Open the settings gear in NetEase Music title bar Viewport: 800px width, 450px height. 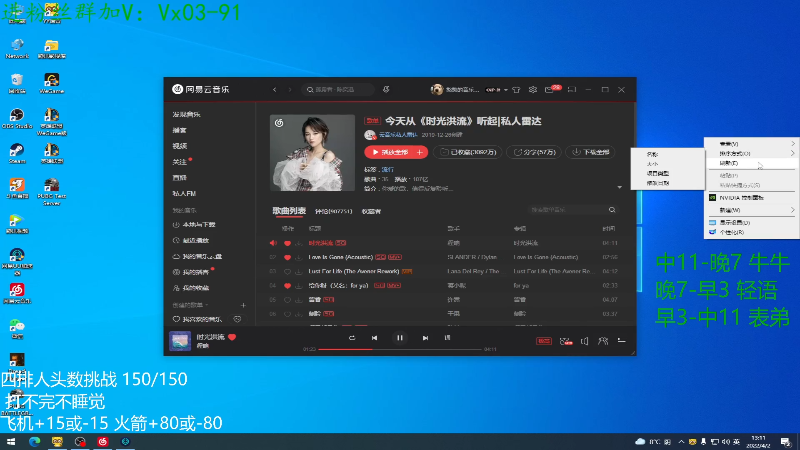pos(533,89)
